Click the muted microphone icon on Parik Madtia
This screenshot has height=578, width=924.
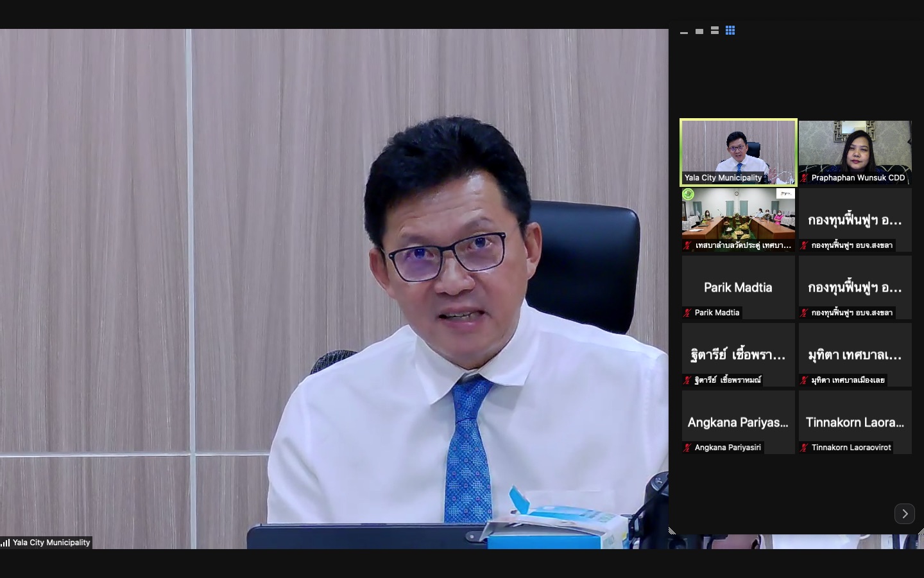686,313
